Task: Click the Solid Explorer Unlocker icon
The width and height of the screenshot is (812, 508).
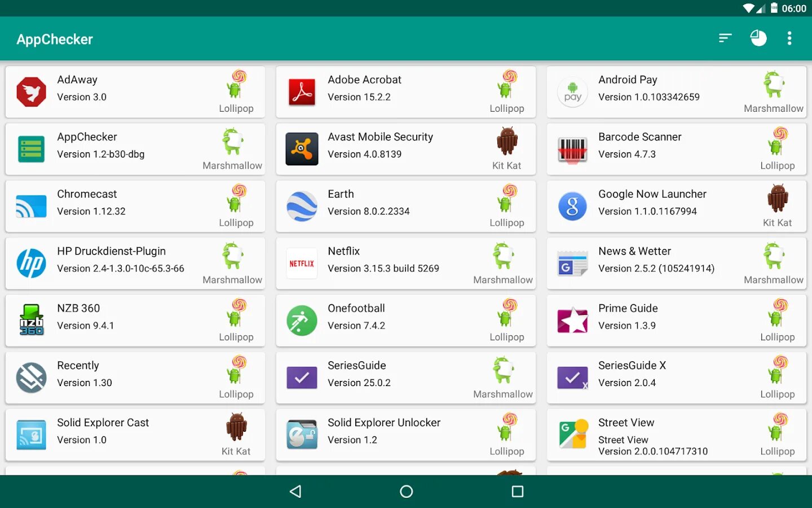Action: pos(302,435)
